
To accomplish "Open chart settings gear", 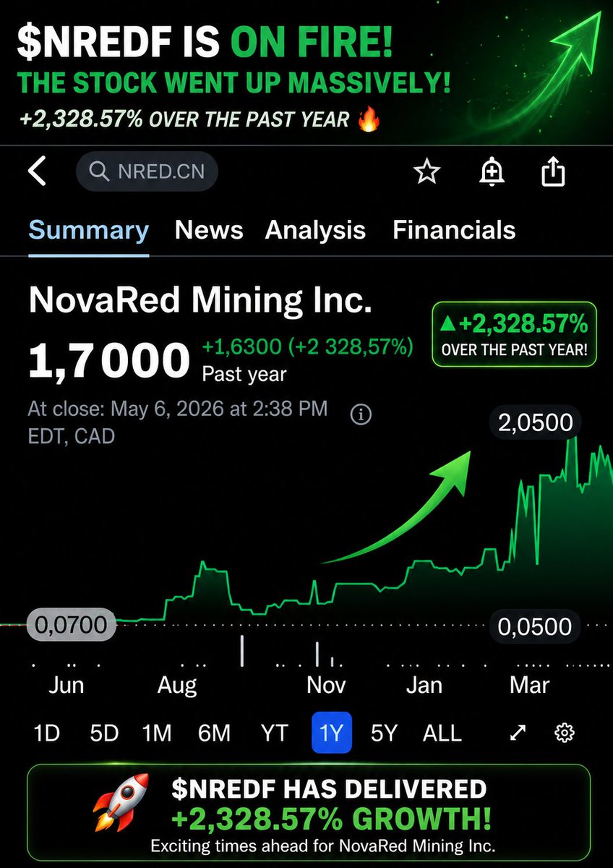I will tap(564, 733).
